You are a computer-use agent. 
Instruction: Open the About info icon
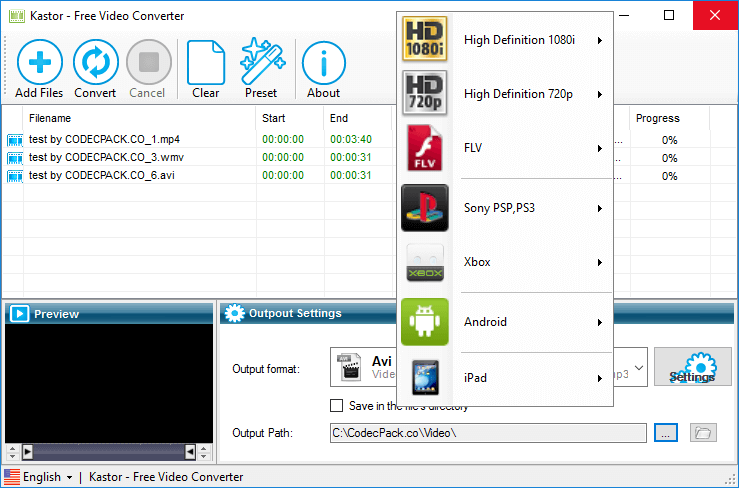[324, 63]
